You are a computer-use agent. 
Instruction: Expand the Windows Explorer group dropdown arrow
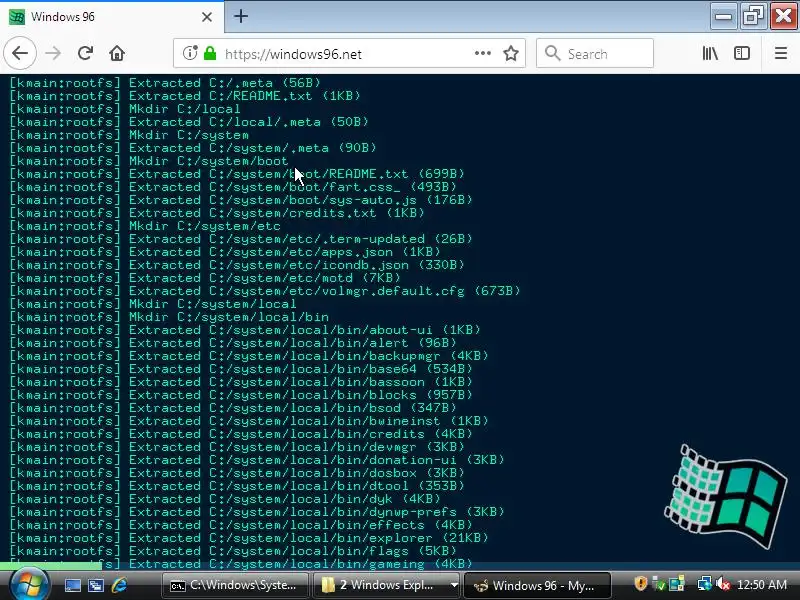[x=454, y=585]
